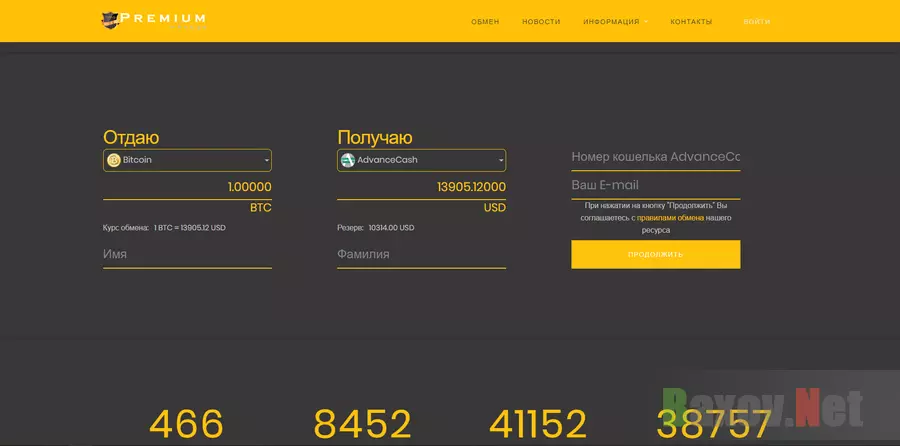Open the Контакты menu item

(691, 22)
